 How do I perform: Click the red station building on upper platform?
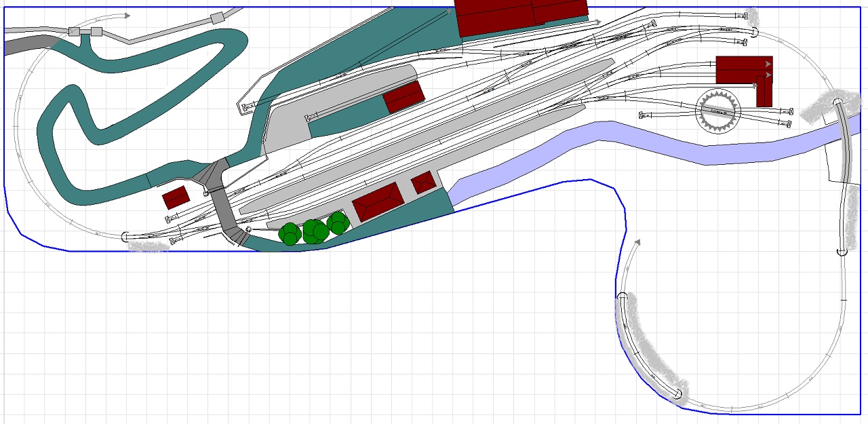(x=403, y=97)
